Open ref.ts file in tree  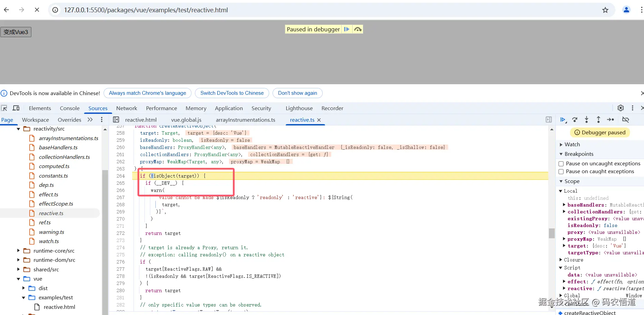pos(45,222)
